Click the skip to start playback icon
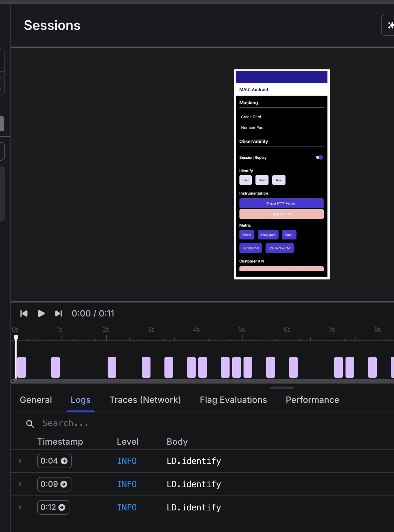 [24, 313]
